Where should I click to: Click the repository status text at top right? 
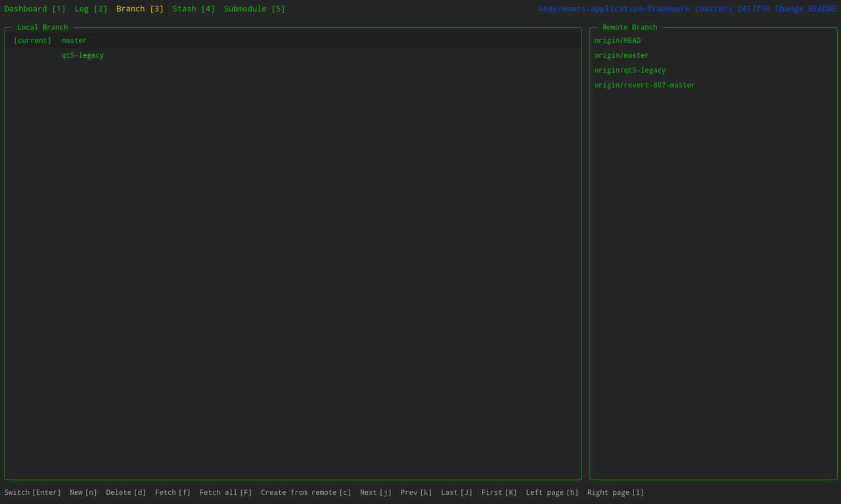[687, 9]
